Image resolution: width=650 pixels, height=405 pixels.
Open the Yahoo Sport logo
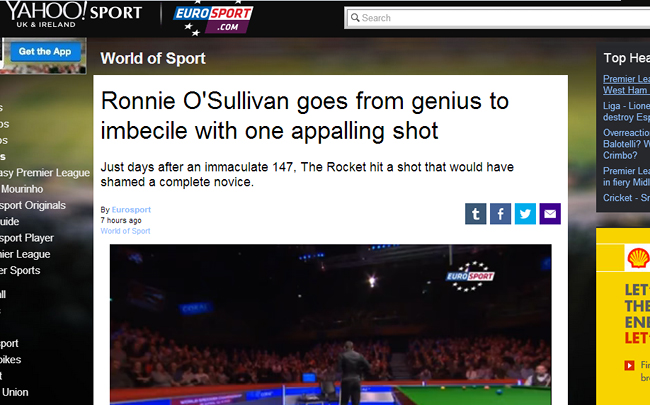(74, 14)
